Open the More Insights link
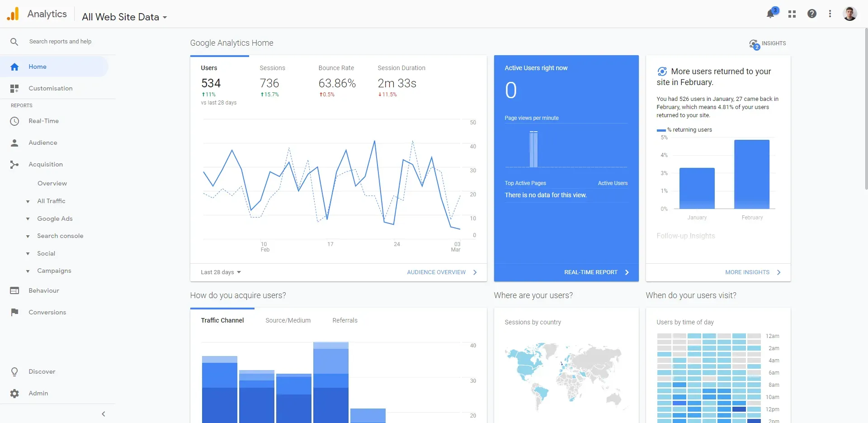Viewport: 868px width, 423px height. click(x=747, y=272)
